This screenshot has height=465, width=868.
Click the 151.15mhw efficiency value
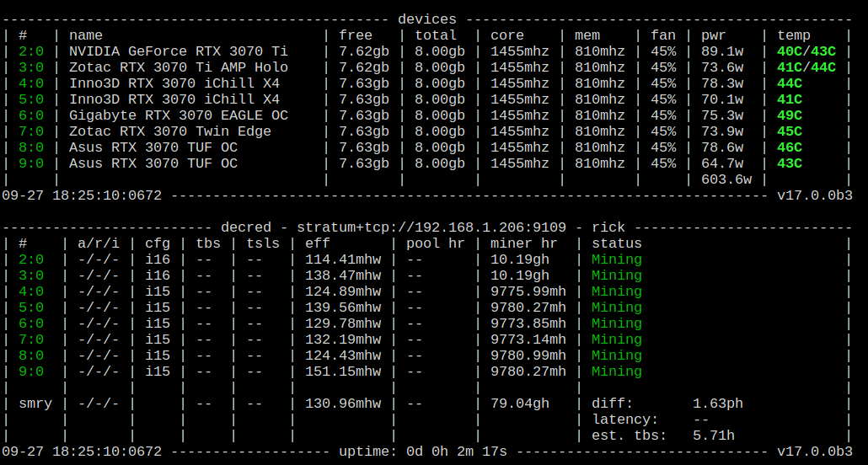[x=343, y=372]
